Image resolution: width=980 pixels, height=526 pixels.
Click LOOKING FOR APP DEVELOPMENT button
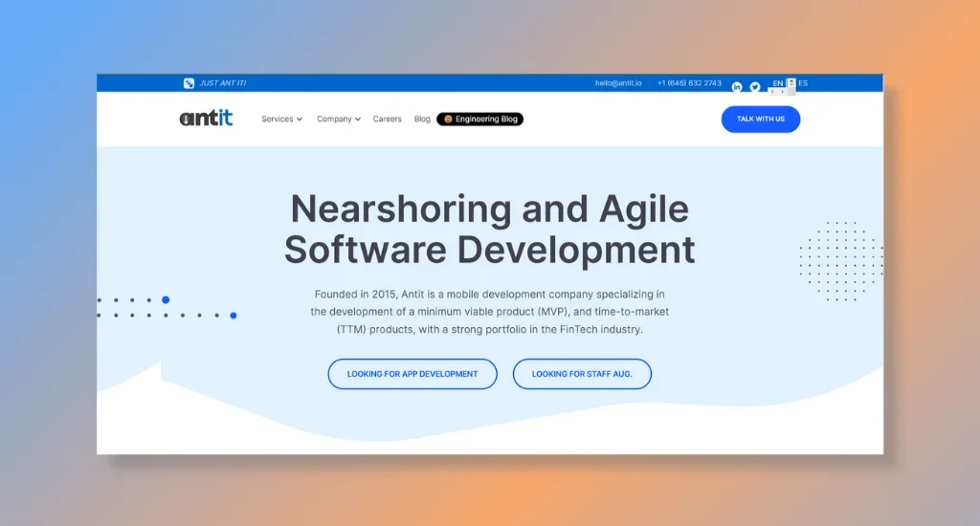pos(412,374)
